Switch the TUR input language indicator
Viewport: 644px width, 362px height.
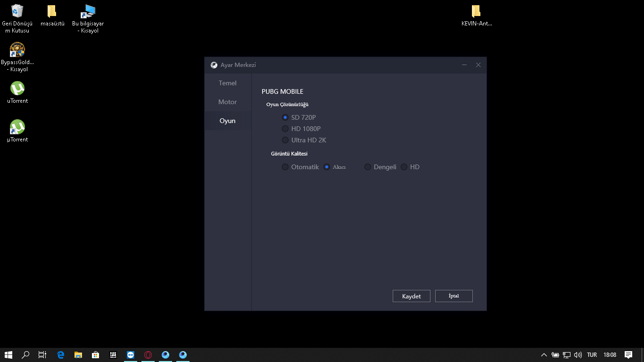pos(592,355)
